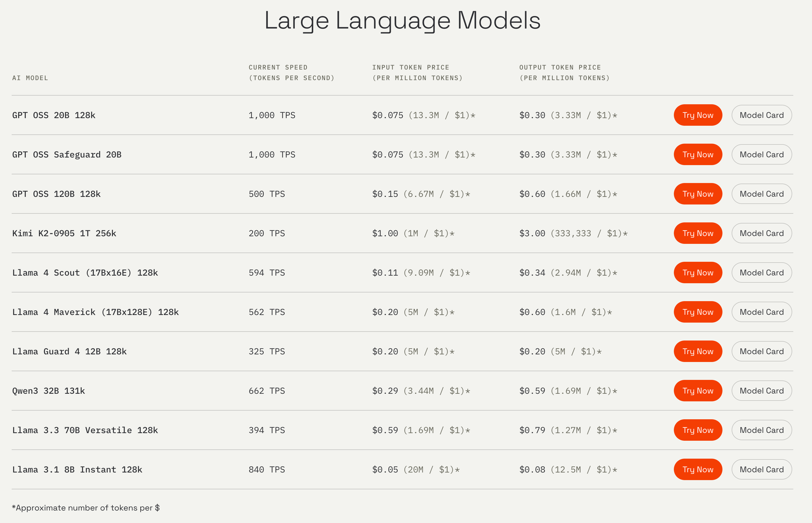This screenshot has width=812, height=523.
Task: Try Llama 3.3 70B Versatile now
Action: click(698, 430)
